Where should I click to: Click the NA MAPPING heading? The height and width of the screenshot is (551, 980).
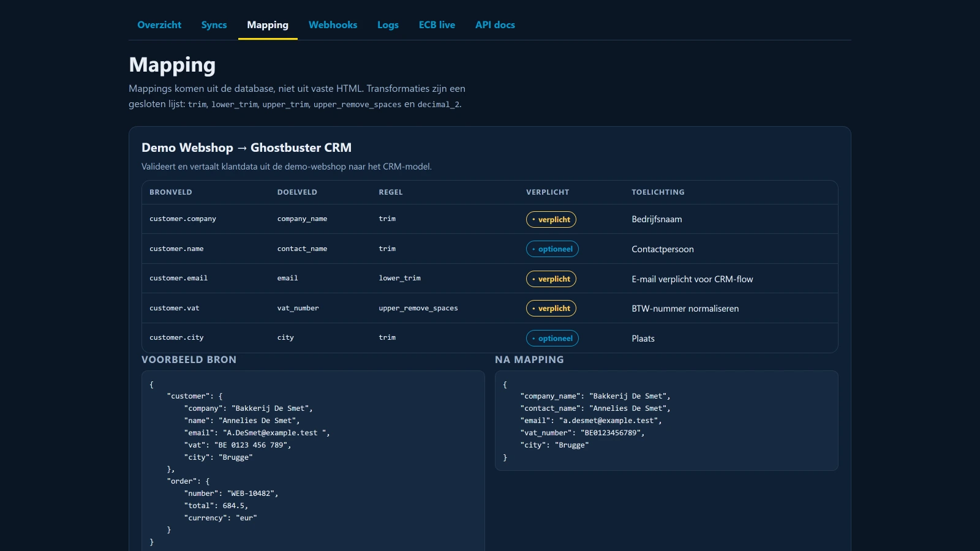click(x=529, y=360)
